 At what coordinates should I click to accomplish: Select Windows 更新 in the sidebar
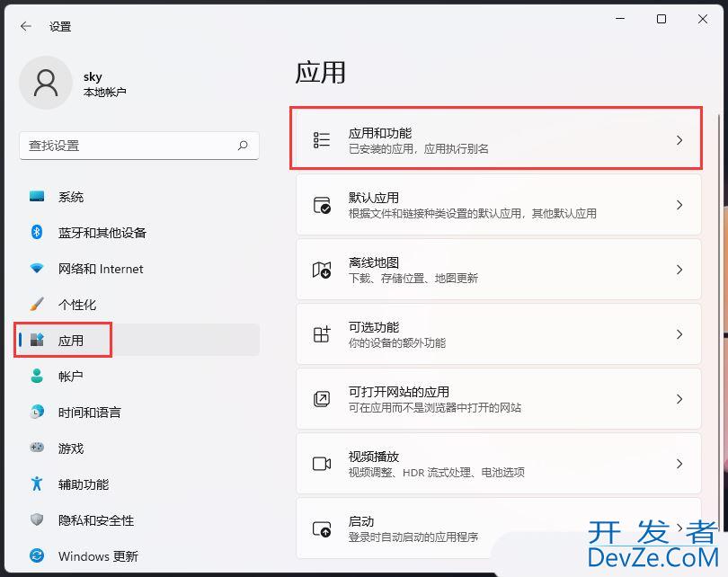pyautogui.click(x=138, y=555)
